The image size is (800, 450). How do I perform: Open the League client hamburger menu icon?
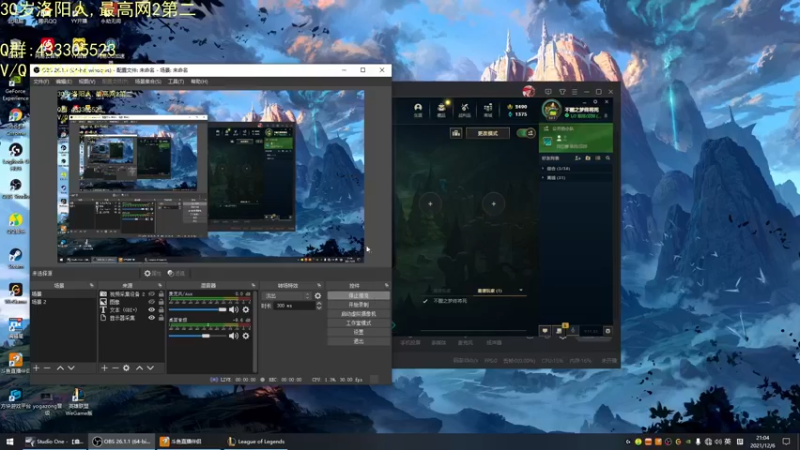[574, 92]
